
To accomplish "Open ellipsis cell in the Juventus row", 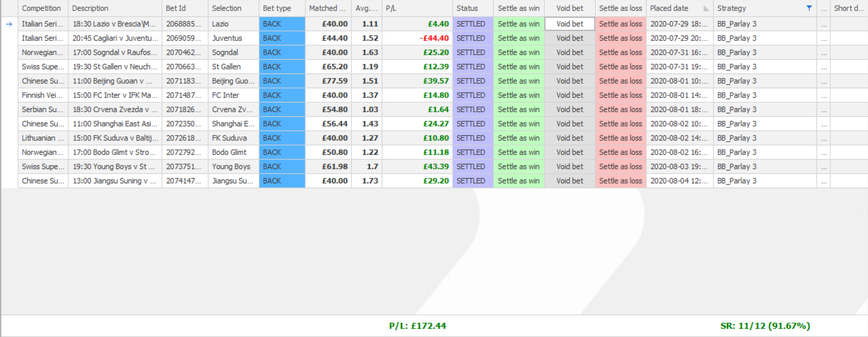I will 824,38.
